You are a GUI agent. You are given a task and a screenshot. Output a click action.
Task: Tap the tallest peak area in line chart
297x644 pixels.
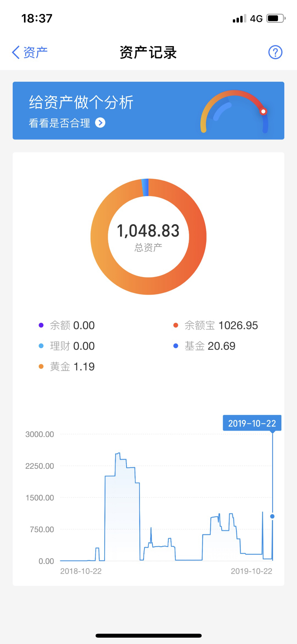(118, 468)
